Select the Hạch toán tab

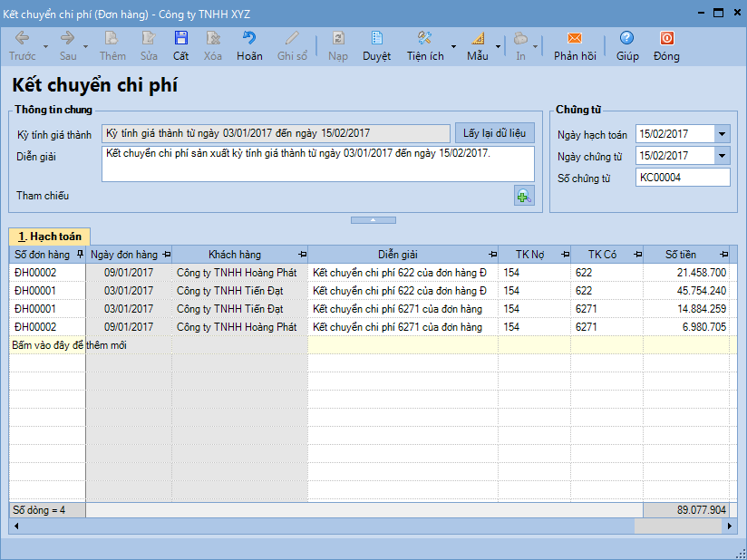click(47, 237)
